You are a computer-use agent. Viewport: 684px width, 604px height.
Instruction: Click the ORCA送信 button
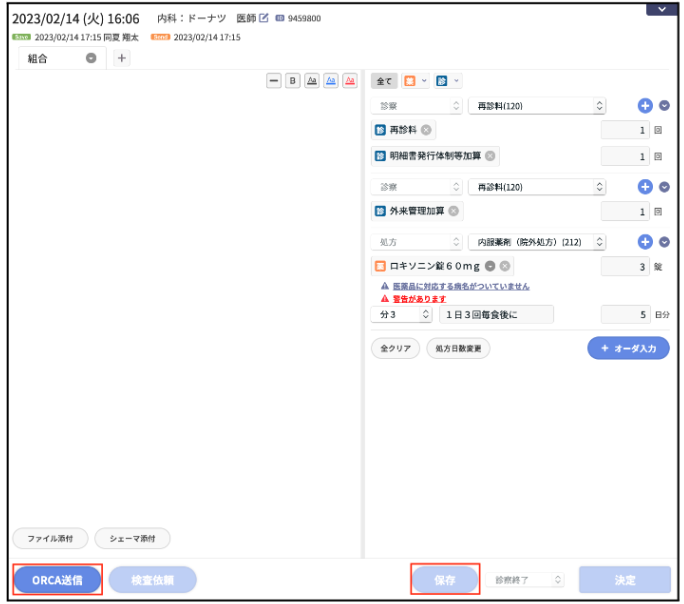pos(57,580)
